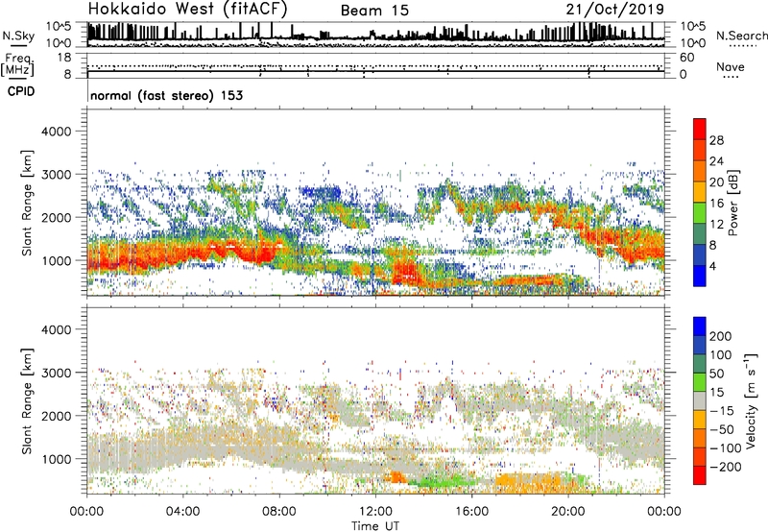This screenshot has width=768, height=532.
Task: Click the 'Velocity [m s-1]' colorbar title
Action: 751,400
